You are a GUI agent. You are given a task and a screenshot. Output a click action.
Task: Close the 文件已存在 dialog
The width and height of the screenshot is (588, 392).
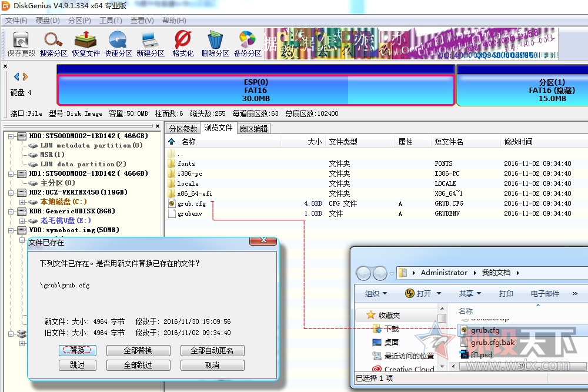(x=263, y=240)
